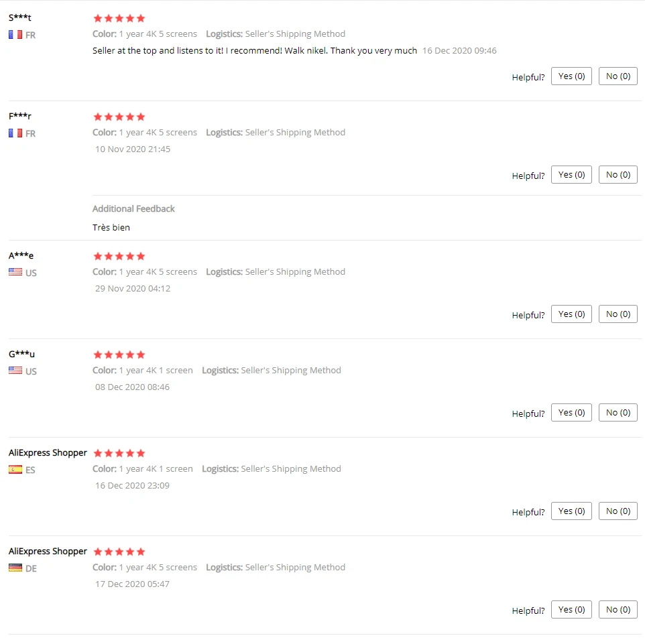The image size is (645, 644).
Task: Mark G***u's review as not helpful
Action: tap(618, 413)
